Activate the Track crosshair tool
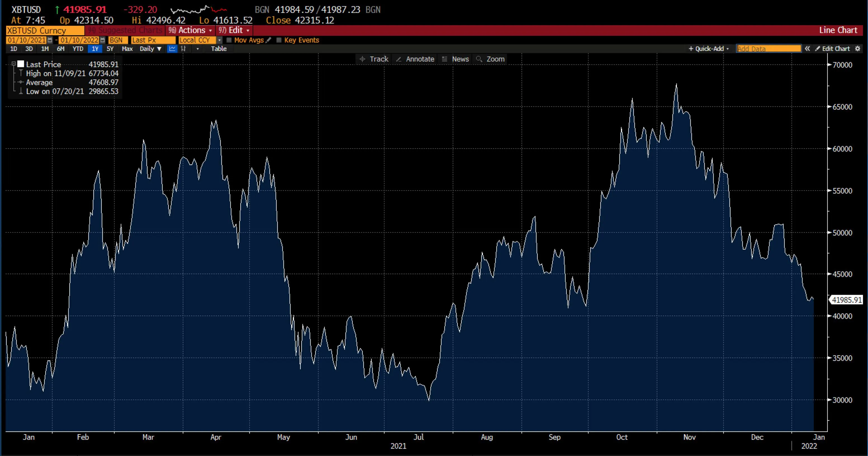The height and width of the screenshot is (456, 868). tap(374, 59)
